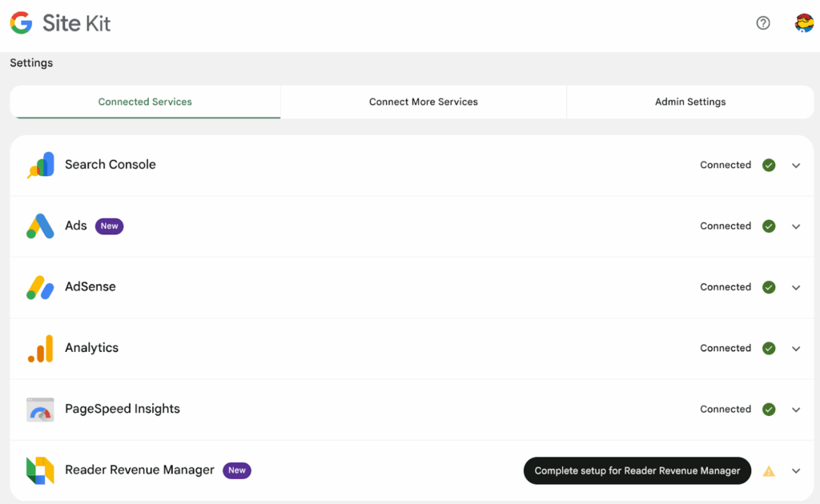Click the yellow warning triangle icon
The image size is (820, 504).
pos(769,471)
